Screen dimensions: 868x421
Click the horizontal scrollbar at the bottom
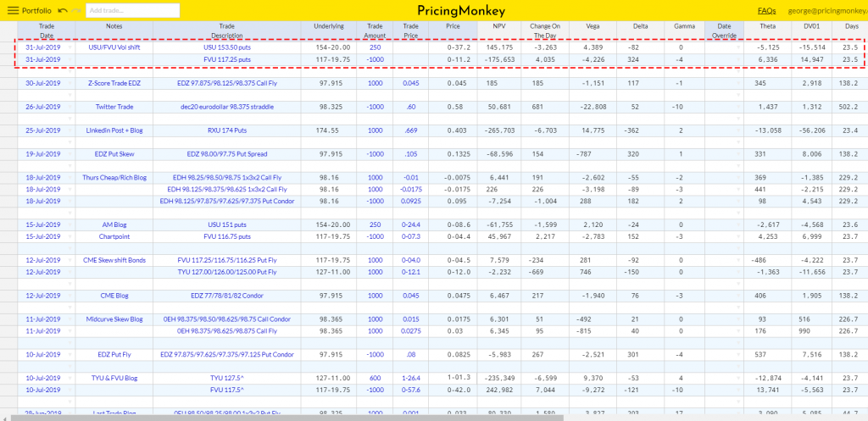(x=287, y=418)
